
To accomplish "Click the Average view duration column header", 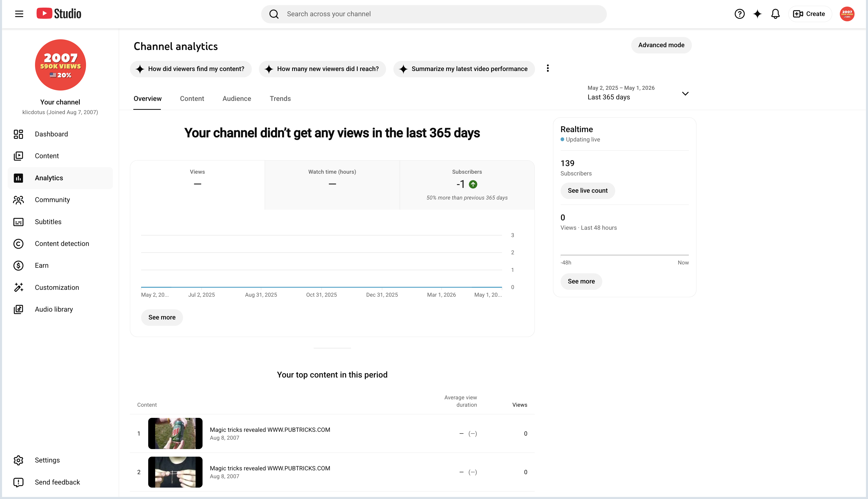I will point(461,401).
